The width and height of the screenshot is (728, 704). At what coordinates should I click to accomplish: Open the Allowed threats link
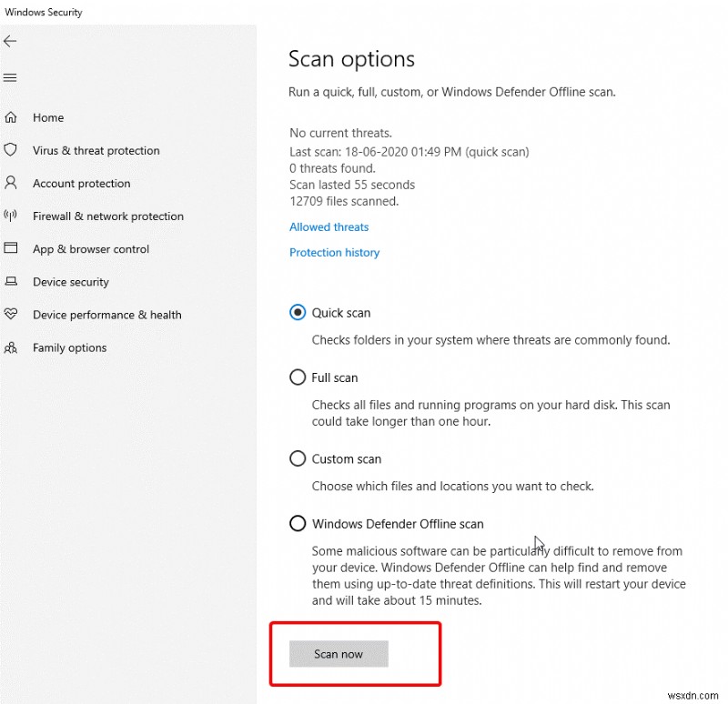[x=329, y=226]
